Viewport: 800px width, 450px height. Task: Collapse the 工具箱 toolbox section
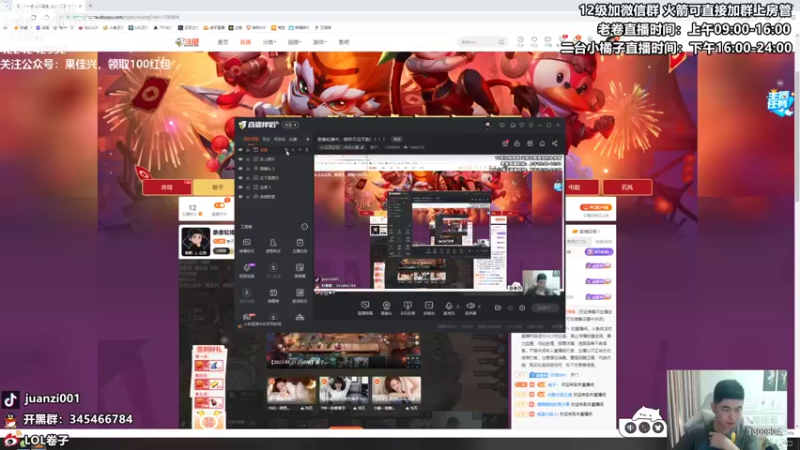pyautogui.click(x=304, y=227)
